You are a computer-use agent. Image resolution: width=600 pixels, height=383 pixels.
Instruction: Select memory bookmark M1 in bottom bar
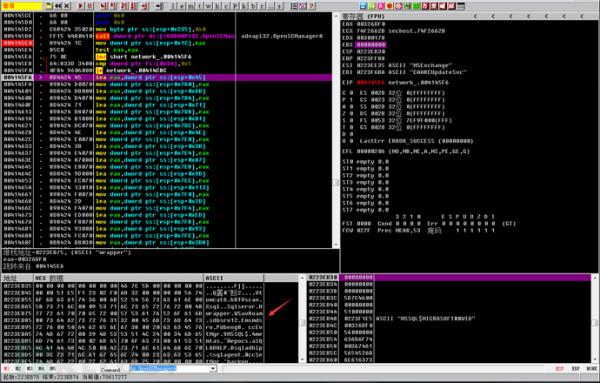pos(6,368)
